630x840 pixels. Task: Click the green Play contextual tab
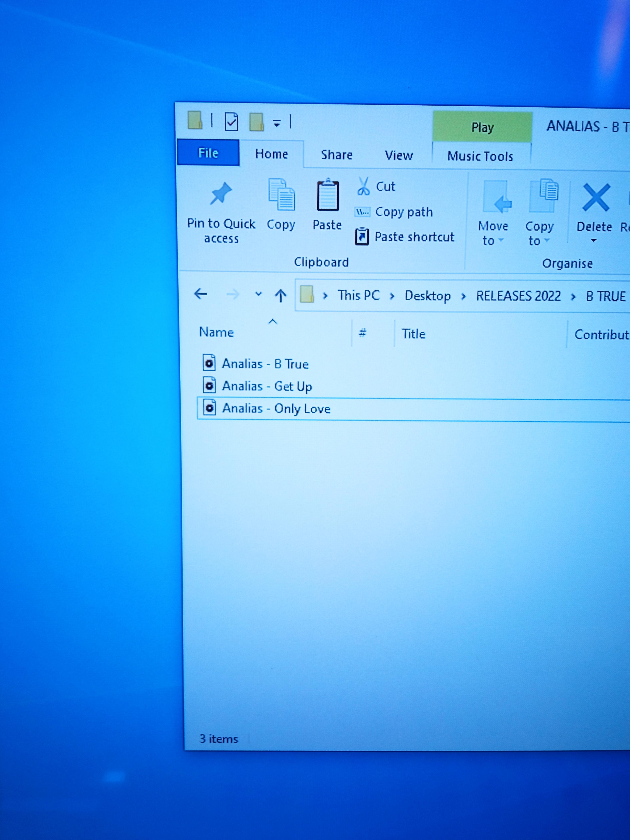(482, 127)
